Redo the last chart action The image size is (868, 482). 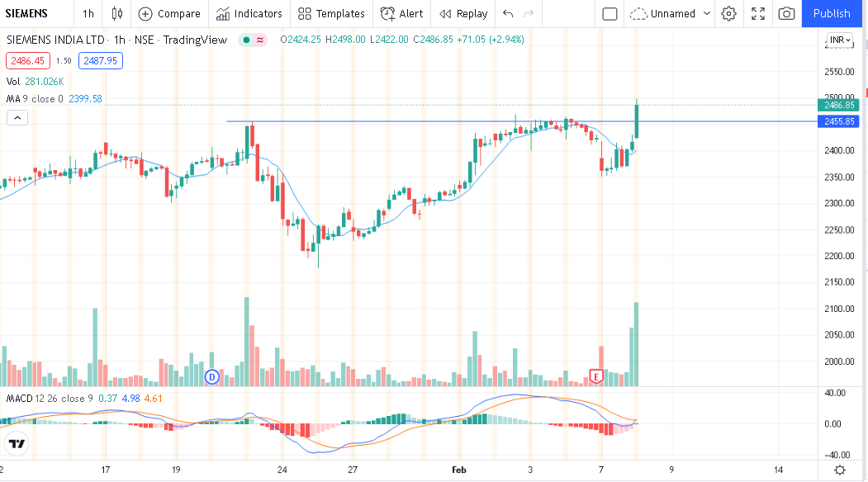pos(529,13)
